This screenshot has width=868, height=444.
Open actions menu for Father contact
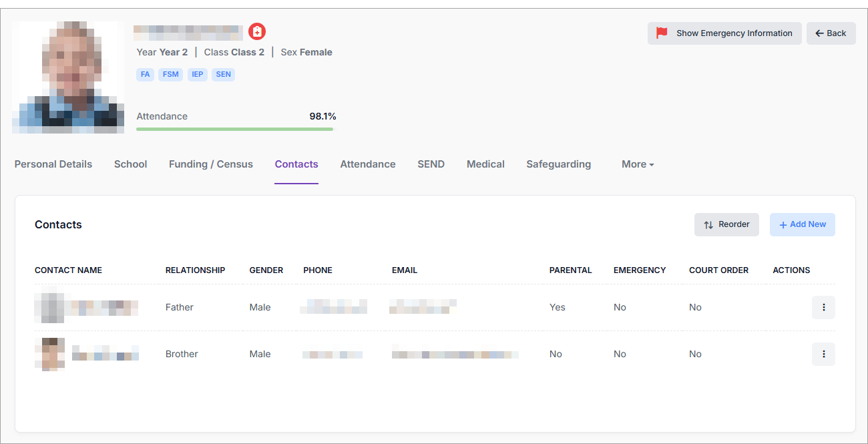click(x=823, y=307)
